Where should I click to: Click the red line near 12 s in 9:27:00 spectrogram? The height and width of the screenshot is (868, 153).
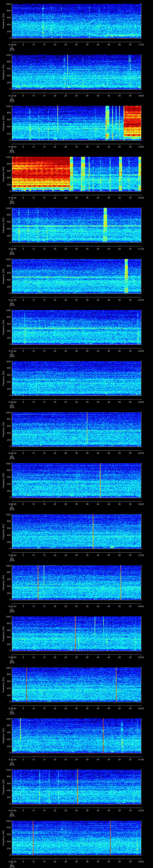(38, 582)
